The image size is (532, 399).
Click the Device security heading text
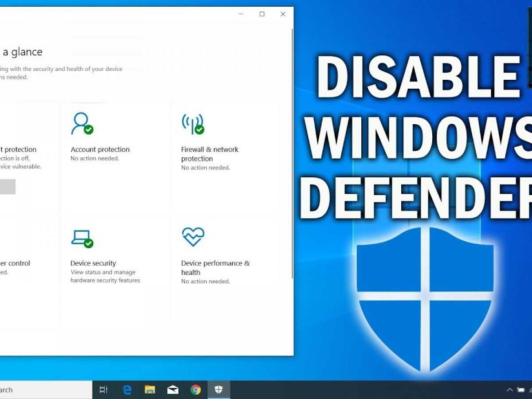click(93, 263)
